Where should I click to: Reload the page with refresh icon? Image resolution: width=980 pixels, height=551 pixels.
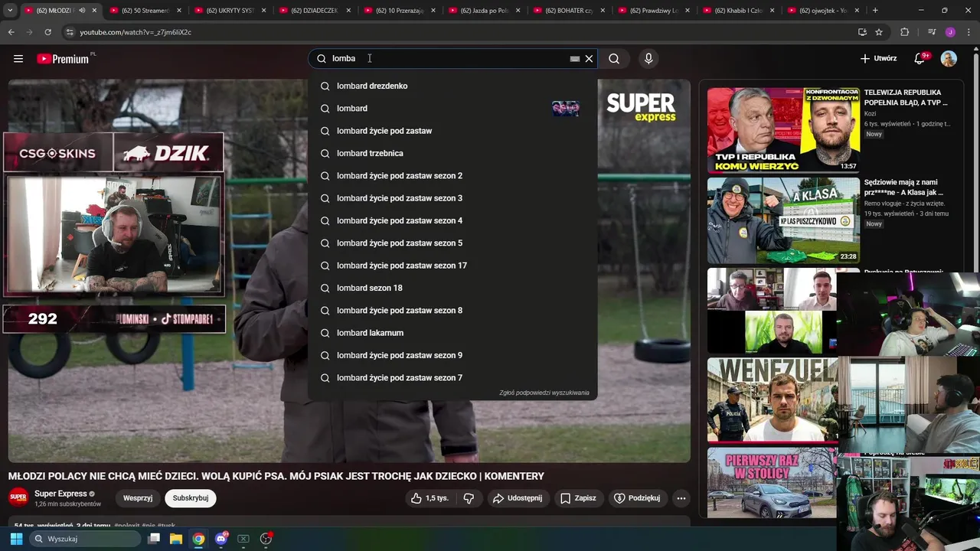tap(47, 32)
